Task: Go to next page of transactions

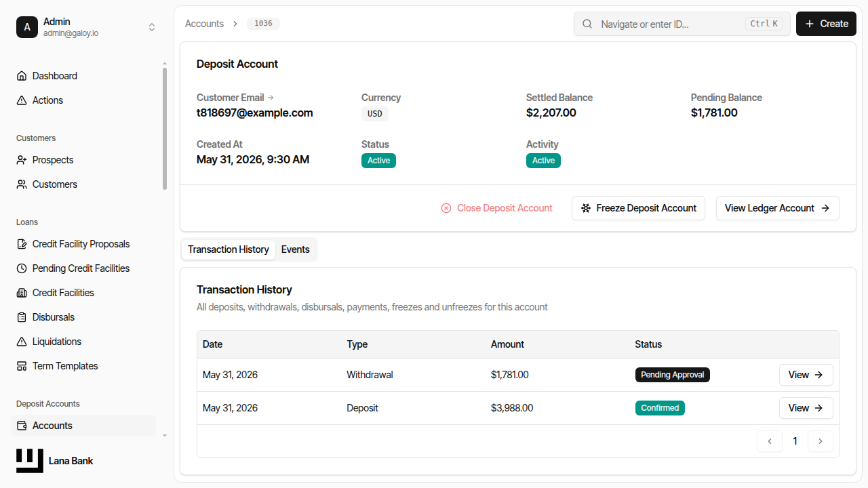Action: pyautogui.click(x=821, y=441)
